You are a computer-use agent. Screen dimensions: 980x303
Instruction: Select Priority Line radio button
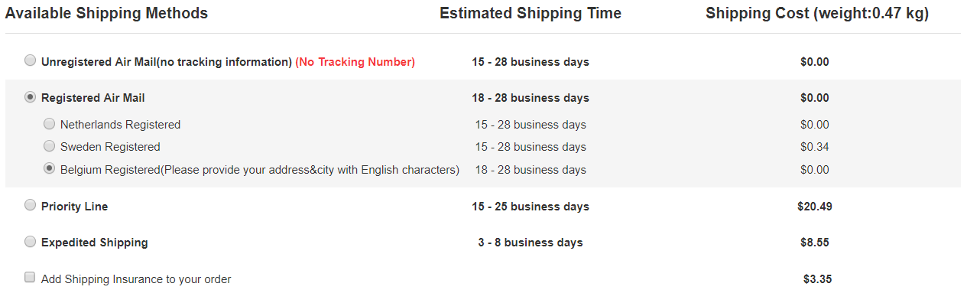point(30,205)
